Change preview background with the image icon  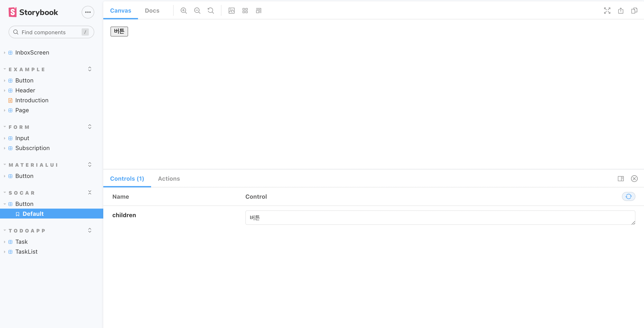pos(232,11)
